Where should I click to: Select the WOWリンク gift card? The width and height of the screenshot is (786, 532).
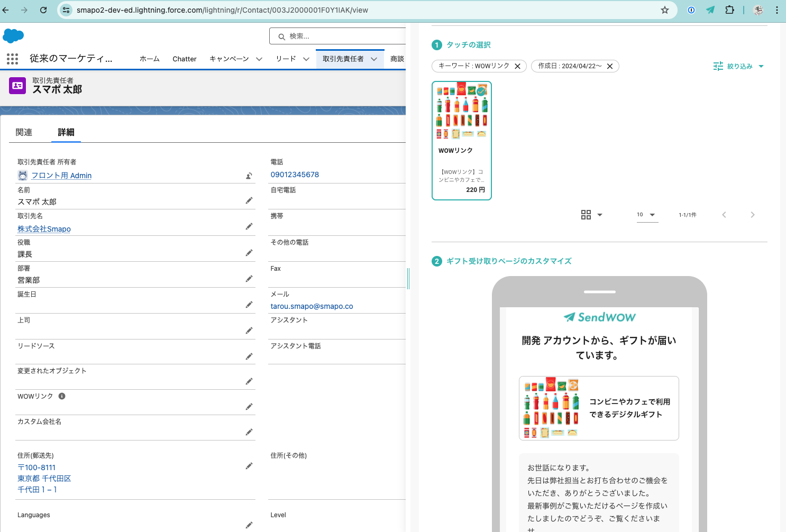pyautogui.click(x=462, y=141)
